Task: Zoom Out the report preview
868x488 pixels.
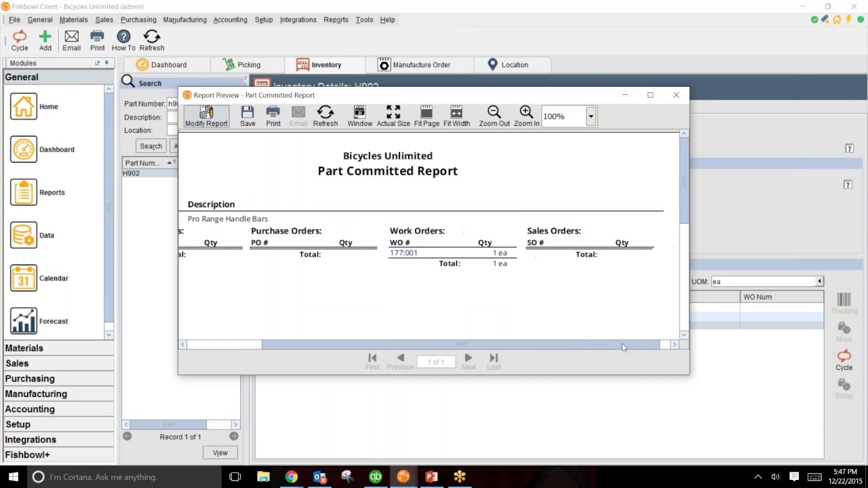Action: (494, 116)
